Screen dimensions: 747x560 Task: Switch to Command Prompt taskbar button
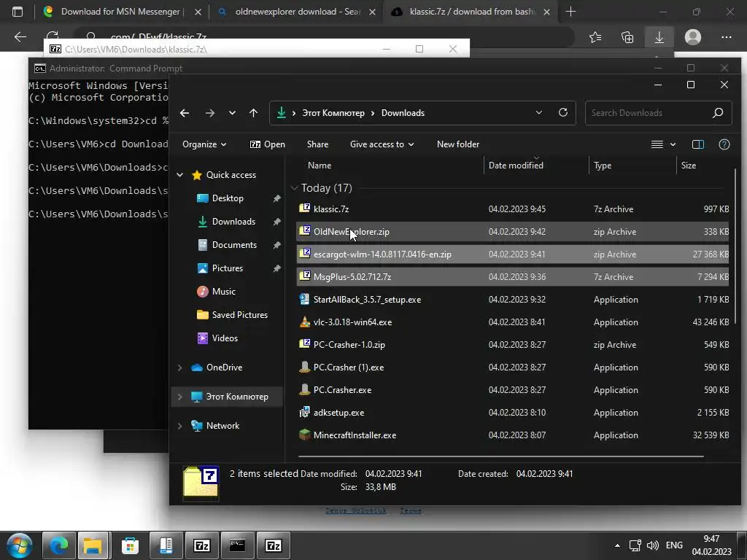point(237,545)
